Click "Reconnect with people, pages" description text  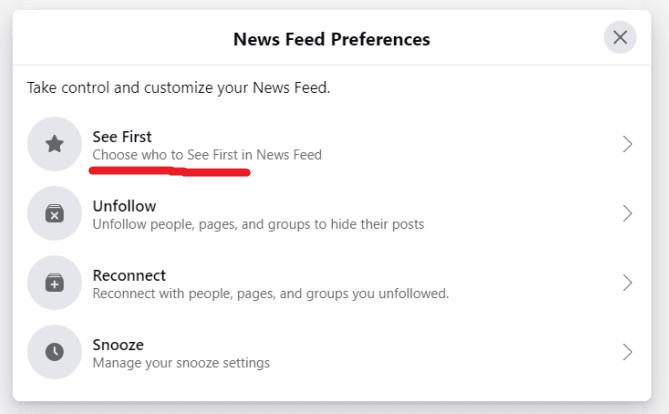coord(270,293)
